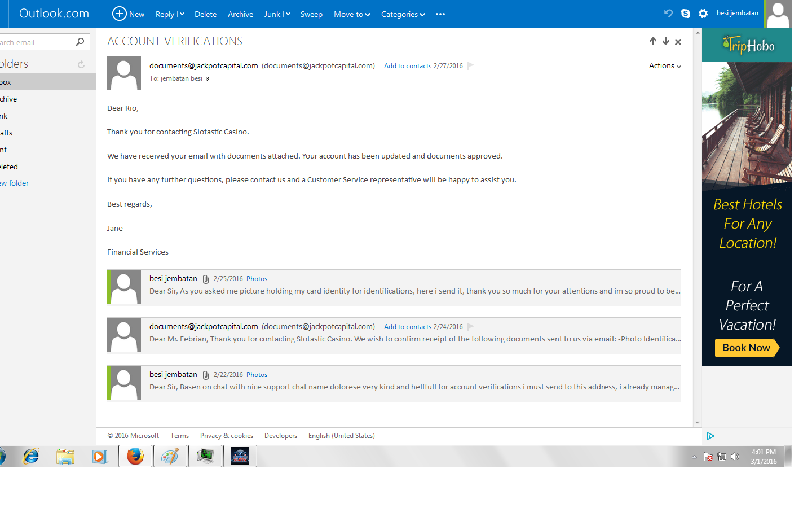Click Sweep in the toolbar
The height and width of the screenshot is (508, 812).
point(311,14)
